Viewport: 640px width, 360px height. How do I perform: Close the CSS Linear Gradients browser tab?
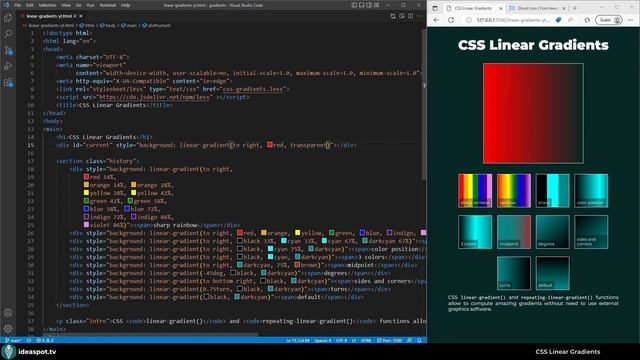[500, 8]
